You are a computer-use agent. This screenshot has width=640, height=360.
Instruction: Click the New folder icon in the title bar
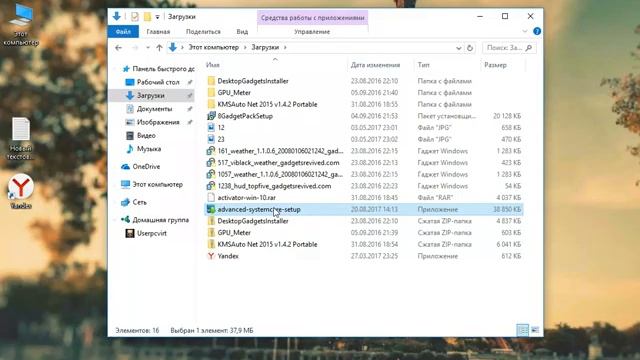coord(147,17)
